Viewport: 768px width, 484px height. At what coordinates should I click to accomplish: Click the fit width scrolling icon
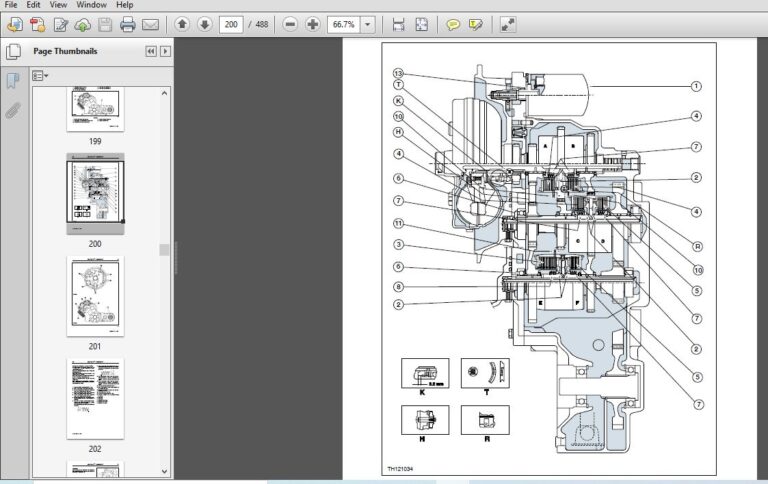(398, 24)
